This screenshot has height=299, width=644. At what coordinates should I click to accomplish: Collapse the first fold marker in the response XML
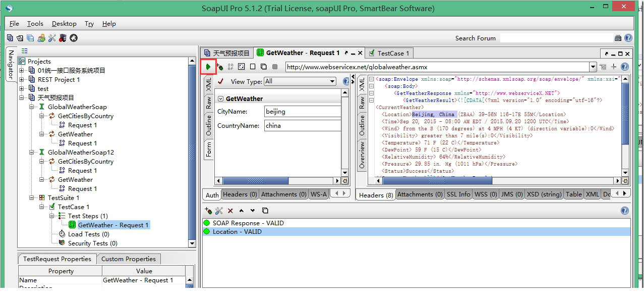tap(371, 79)
